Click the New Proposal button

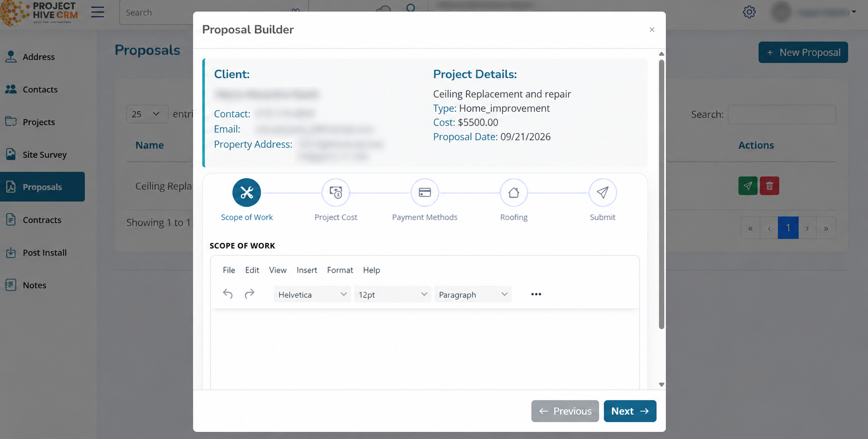[x=803, y=52]
